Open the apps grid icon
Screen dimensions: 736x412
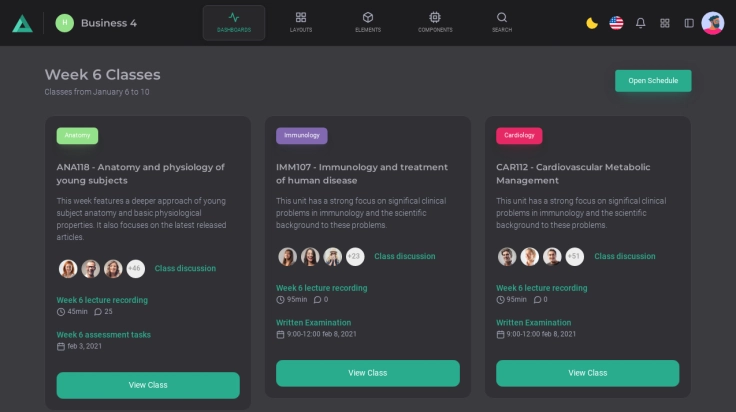[665, 23]
